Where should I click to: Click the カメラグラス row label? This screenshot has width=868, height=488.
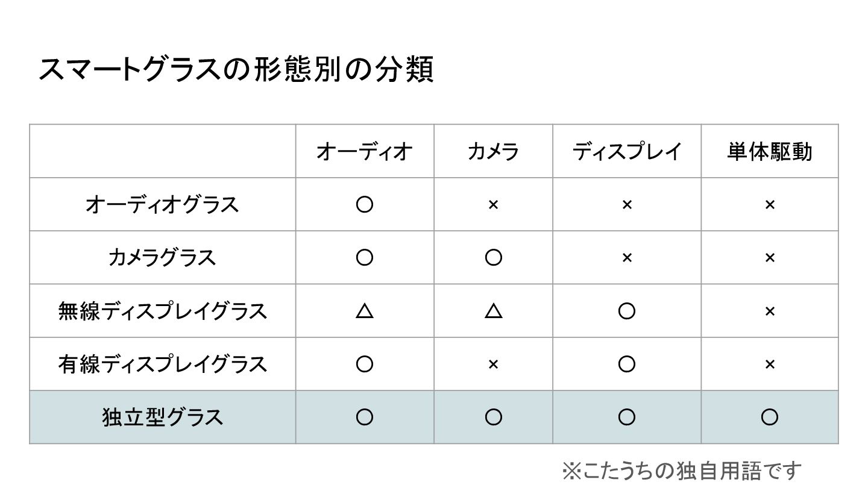click(162, 258)
